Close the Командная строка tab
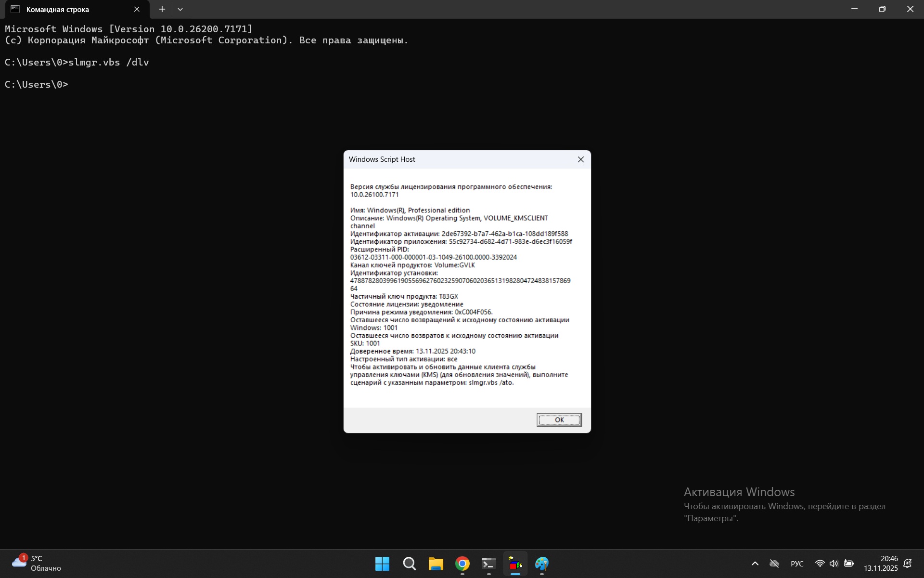Viewport: 924px width, 578px height. point(137,9)
